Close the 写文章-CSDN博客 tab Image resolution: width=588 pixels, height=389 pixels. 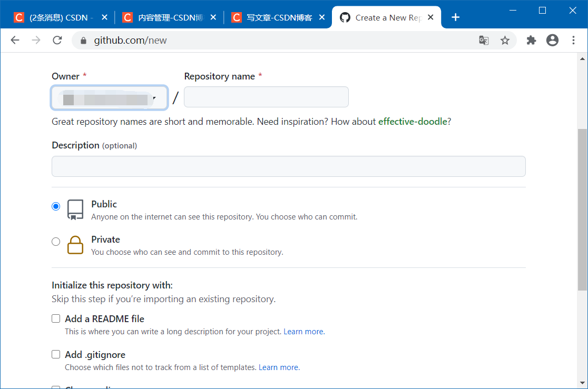322,17
